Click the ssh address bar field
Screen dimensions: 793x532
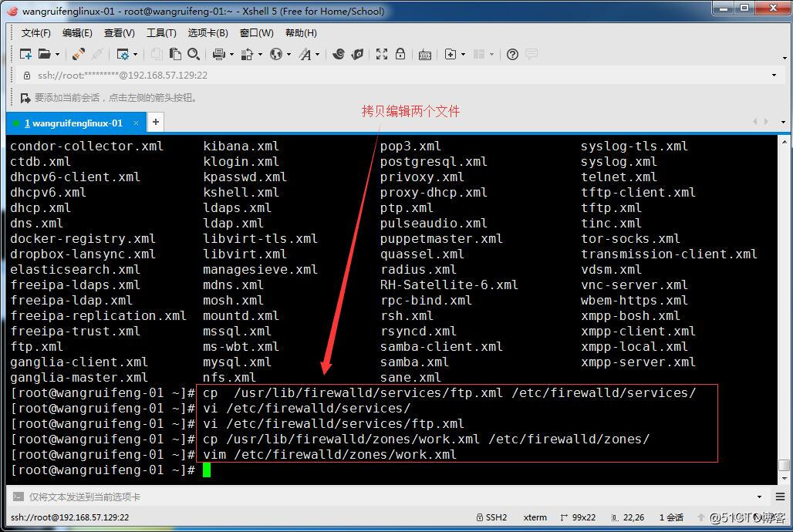pyautogui.click(x=394, y=76)
